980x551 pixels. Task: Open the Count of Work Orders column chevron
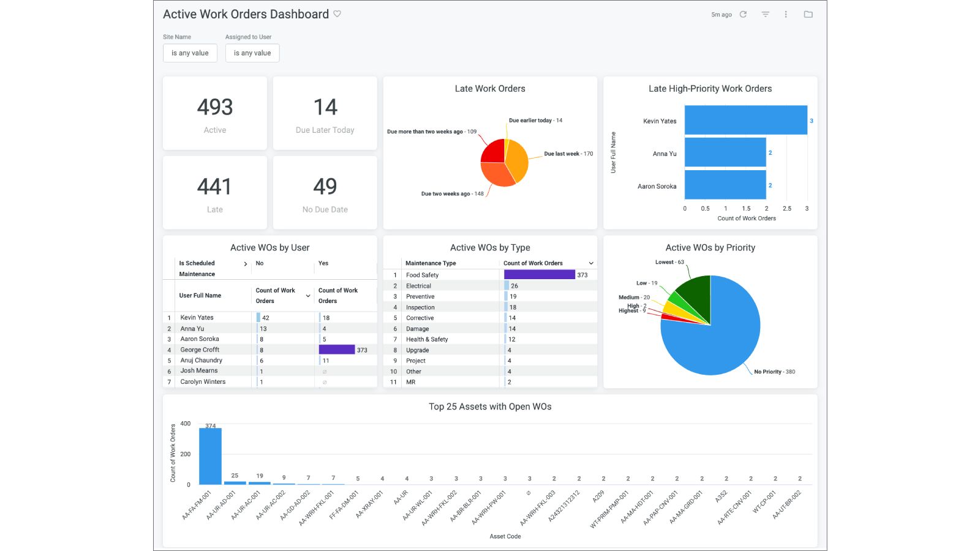coord(590,263)
